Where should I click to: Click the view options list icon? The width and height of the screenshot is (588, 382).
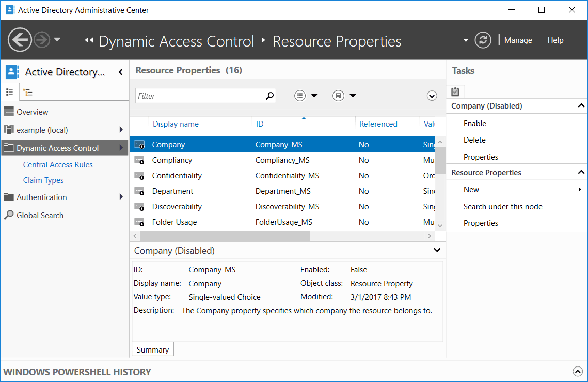300,96
